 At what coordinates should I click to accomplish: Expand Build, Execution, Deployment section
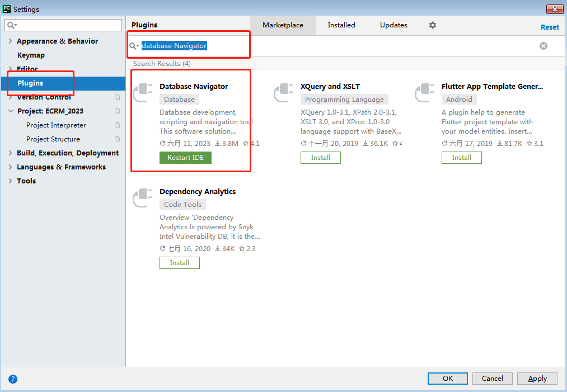[10, 153]
